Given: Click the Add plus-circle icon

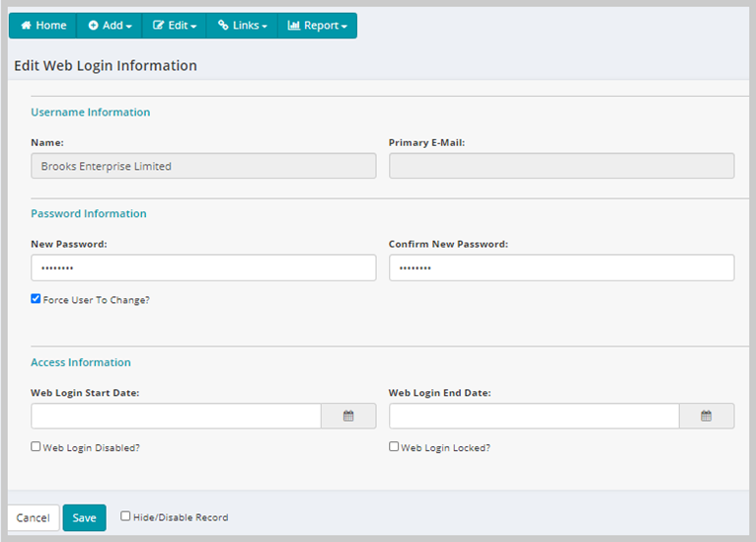Looking at the screenshot, I should [93, 26].
